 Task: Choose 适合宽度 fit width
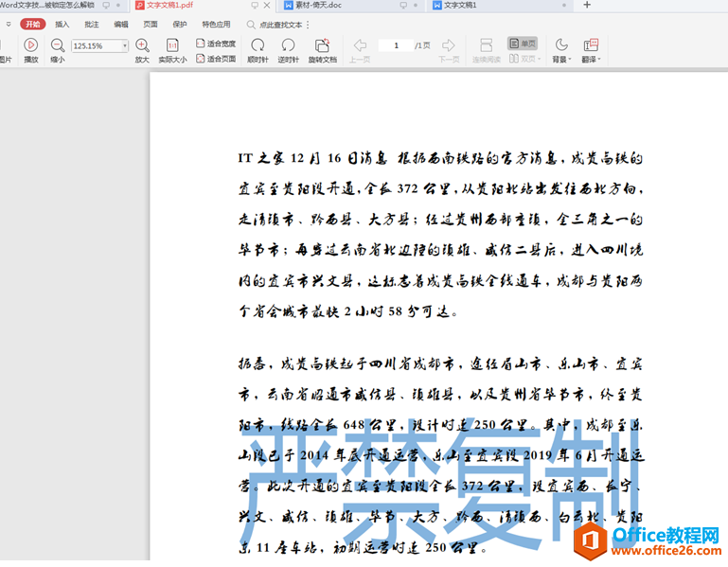[216, 44]
